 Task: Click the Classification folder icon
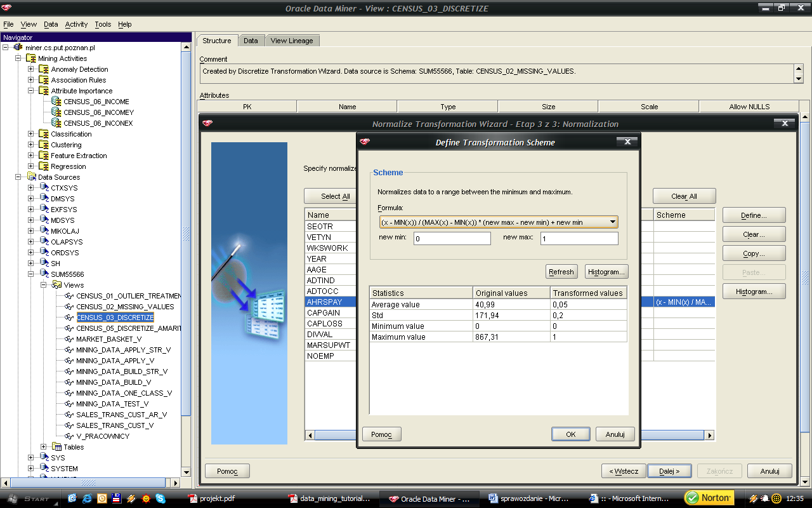(x=44, y=134)
